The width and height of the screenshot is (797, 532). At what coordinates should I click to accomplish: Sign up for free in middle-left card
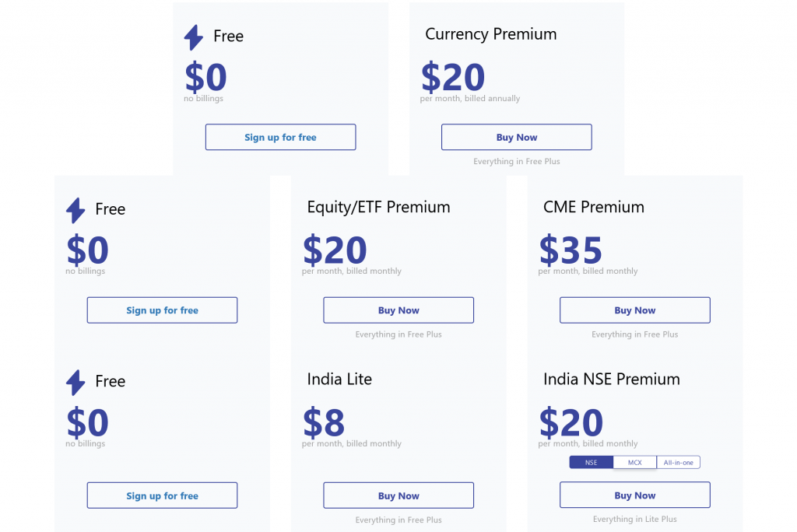[162, 310]
